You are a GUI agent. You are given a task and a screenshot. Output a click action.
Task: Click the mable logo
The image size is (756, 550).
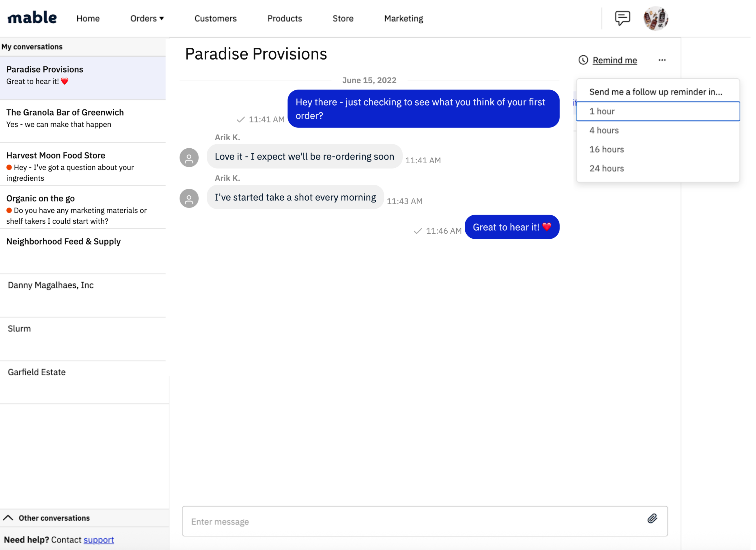tap(32, 18)
